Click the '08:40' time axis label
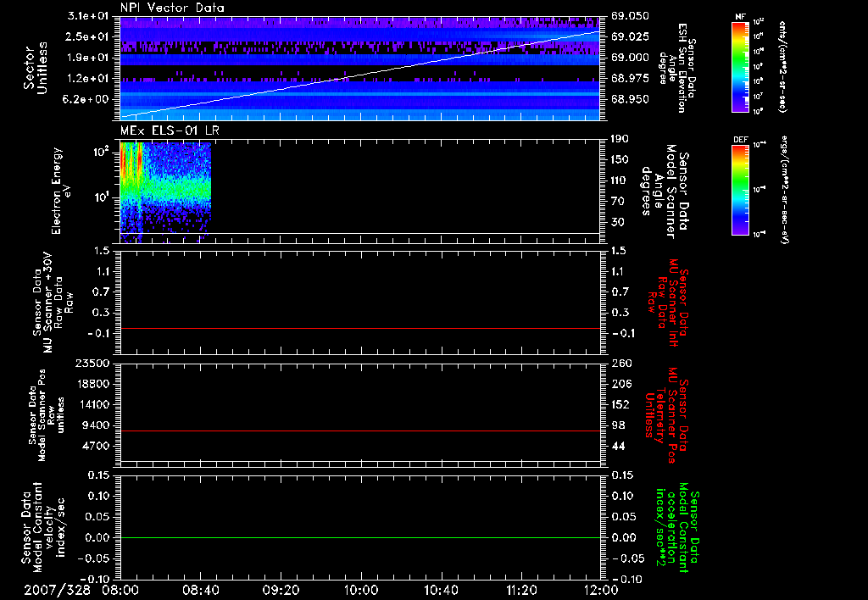The height and width of the screenshot is (600, 868). (200, 590)
